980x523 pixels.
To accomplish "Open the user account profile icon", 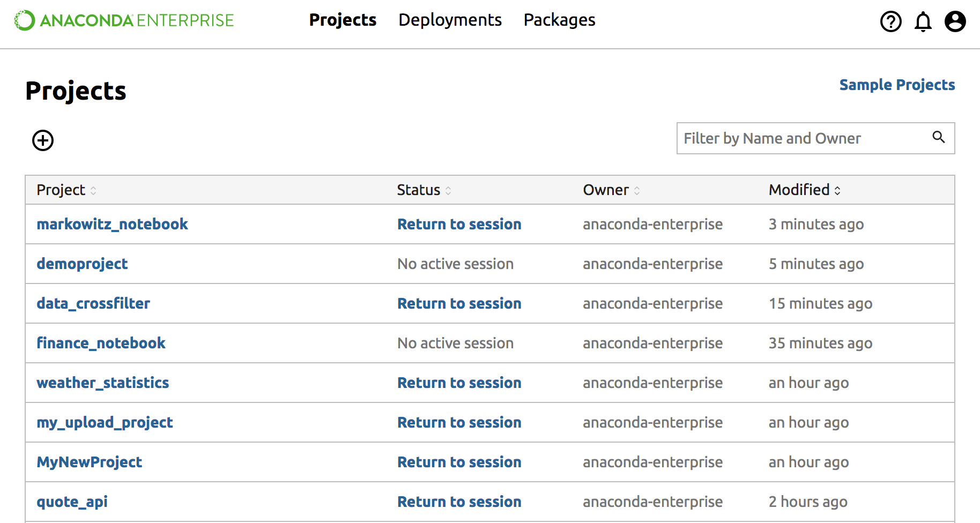I will (955, 21).
